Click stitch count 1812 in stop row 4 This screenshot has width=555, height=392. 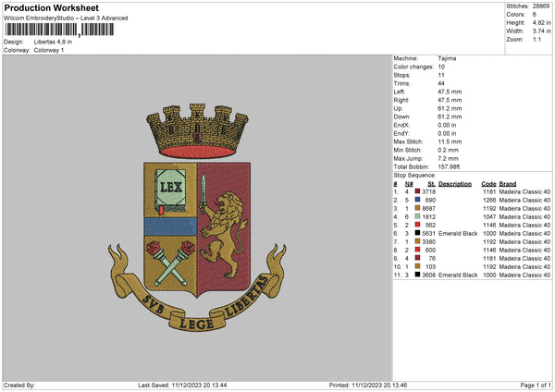(x=429, y=217)
